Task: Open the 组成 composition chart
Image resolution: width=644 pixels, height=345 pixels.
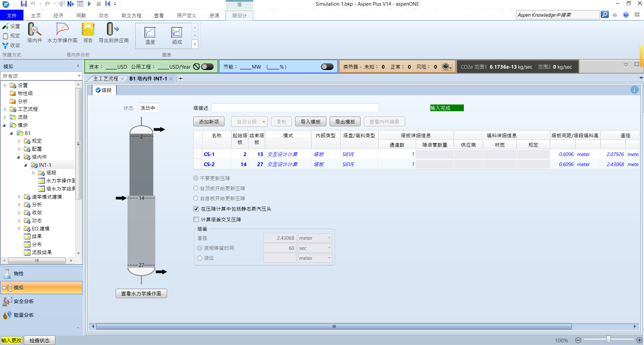Action: (177, 36)
